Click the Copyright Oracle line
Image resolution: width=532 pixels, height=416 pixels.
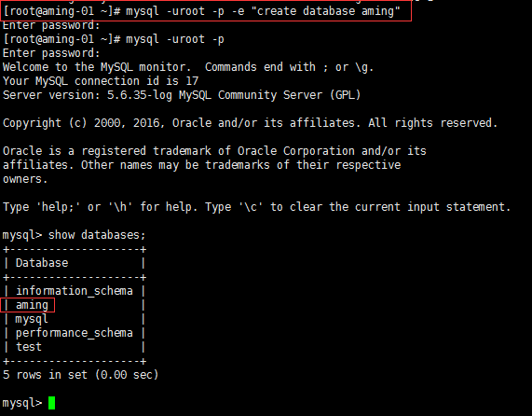click(x=250, y=123)
